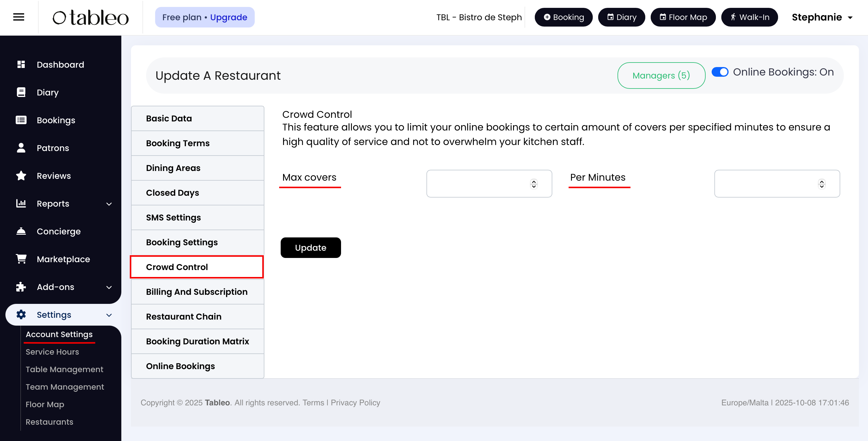Click the Max covers stepper arrows
The image size is (868, 441).
tap(533, 184)
